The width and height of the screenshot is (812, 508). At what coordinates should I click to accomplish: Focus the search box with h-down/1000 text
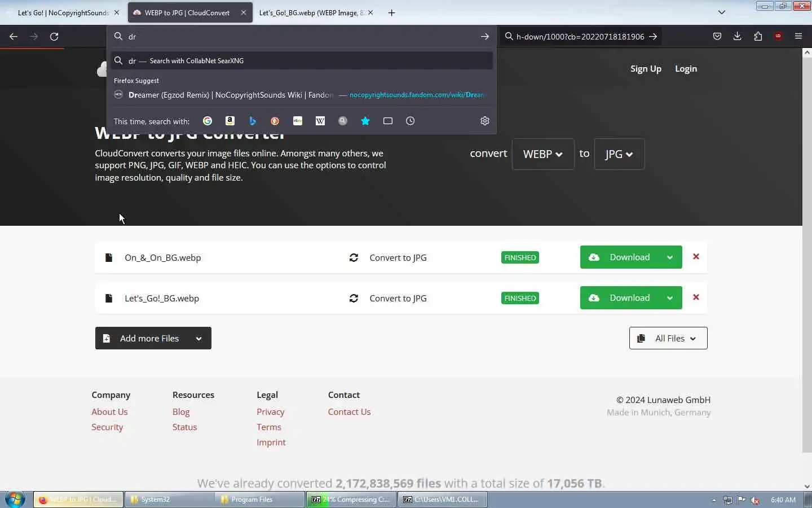580,37
